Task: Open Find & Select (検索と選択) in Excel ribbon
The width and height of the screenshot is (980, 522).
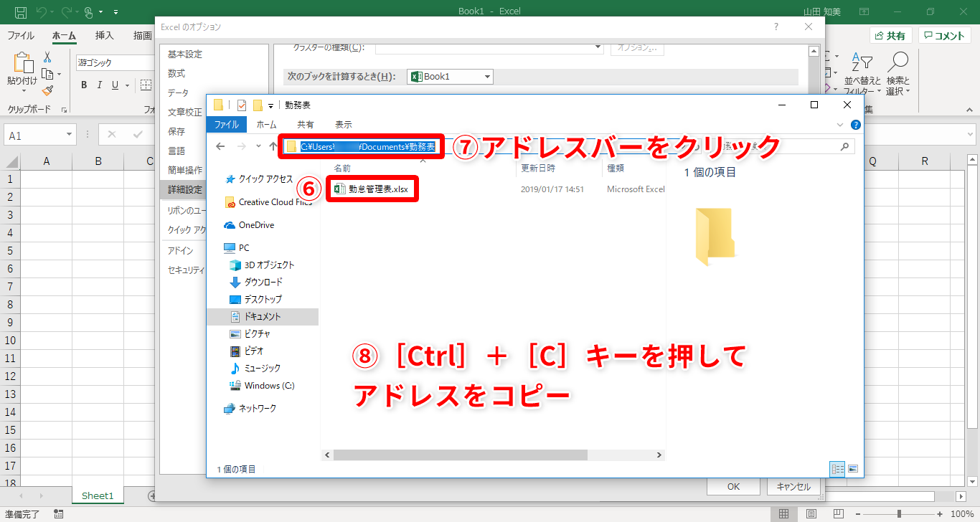Action: click(x=897, y=74)
